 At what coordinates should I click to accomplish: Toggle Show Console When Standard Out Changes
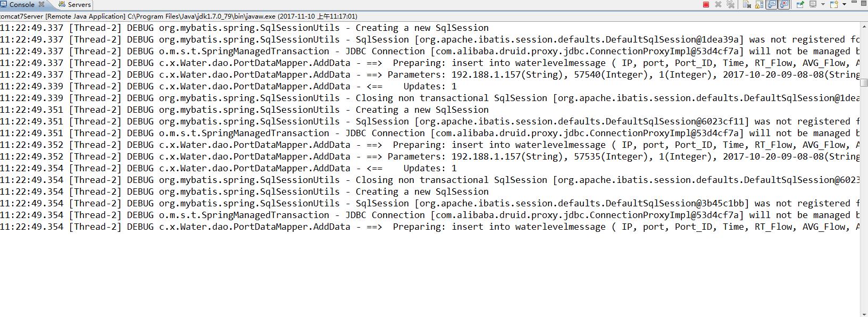coord(772,4)
